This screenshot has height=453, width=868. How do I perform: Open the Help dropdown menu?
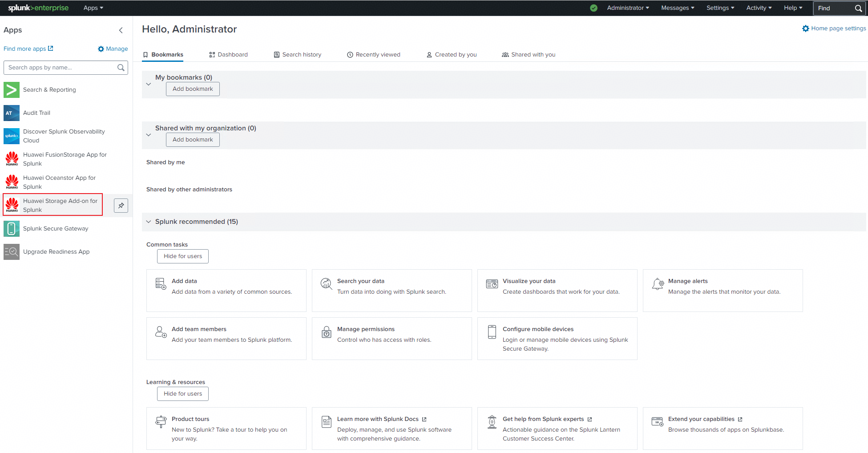[793, 8]
